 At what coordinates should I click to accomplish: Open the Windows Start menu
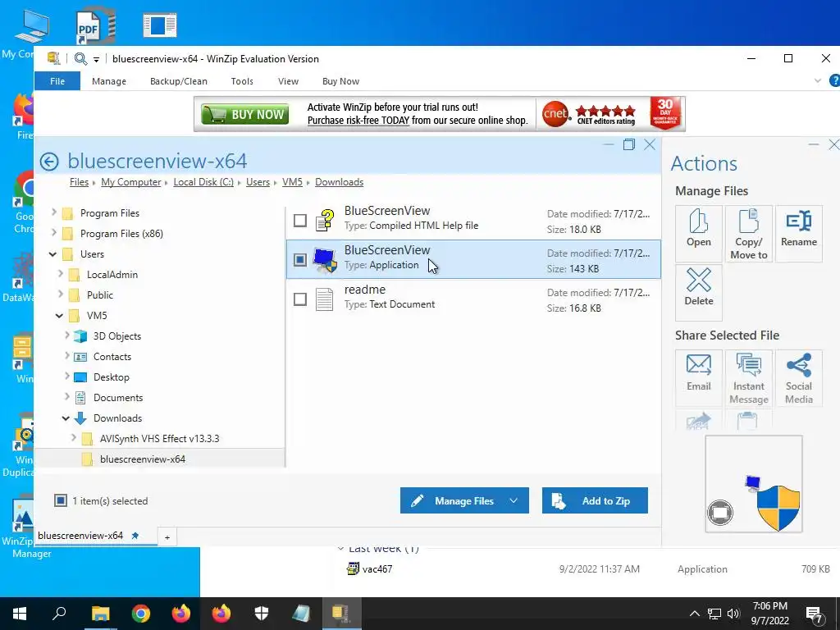[20, 614]
